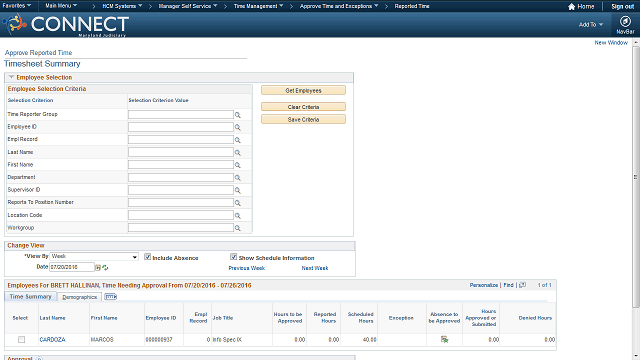Image resolution: width=640 pixels, height=360 pixels.
Task: Click the green refresh icon beside Date
Action: (105, 268)
